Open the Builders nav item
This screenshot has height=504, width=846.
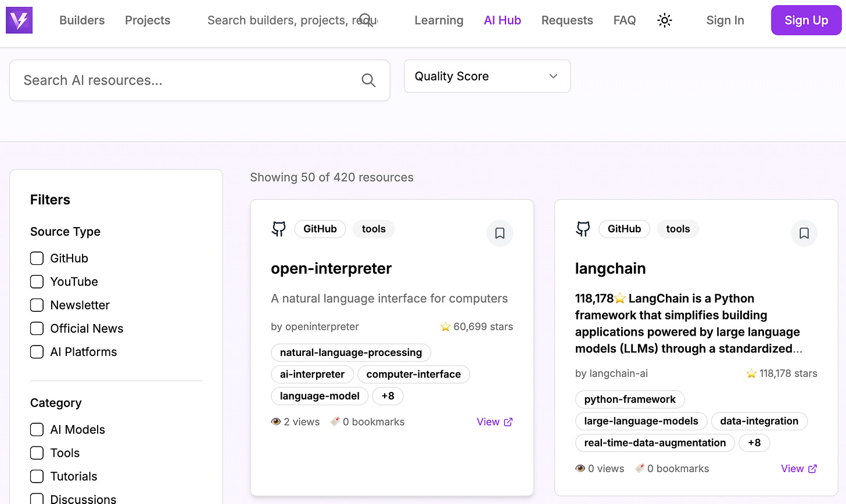(82, 20)
